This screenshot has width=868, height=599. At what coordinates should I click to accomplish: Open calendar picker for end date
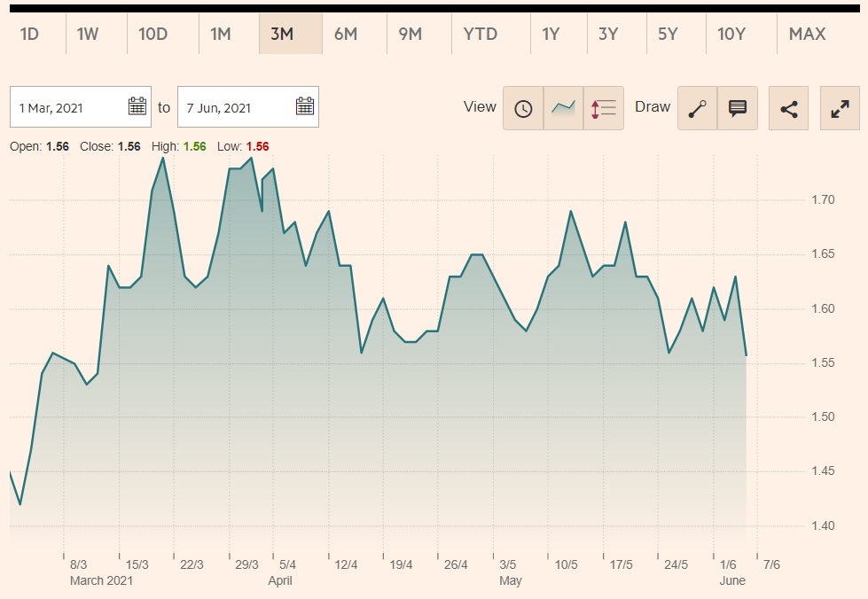pos(305,107)
